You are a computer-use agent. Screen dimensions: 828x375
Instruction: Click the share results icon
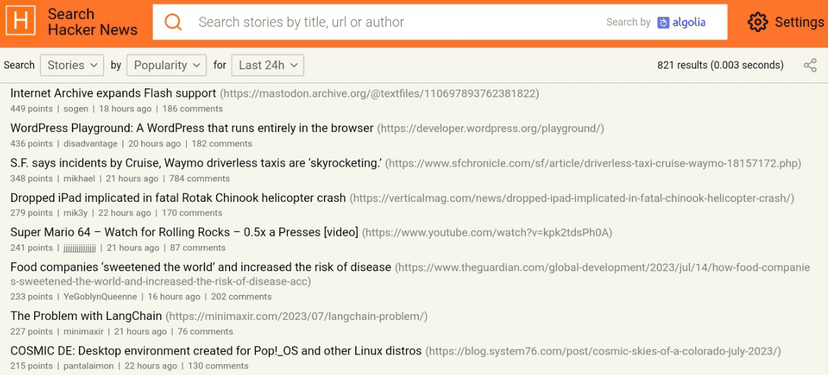(x=810, y=65)
